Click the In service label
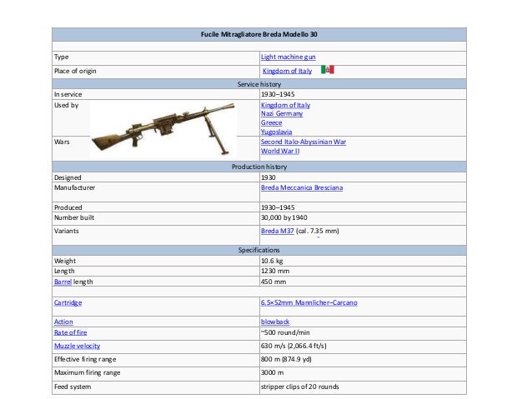The height and width of the screenshot is (399, 532). (x=68, y=94)
